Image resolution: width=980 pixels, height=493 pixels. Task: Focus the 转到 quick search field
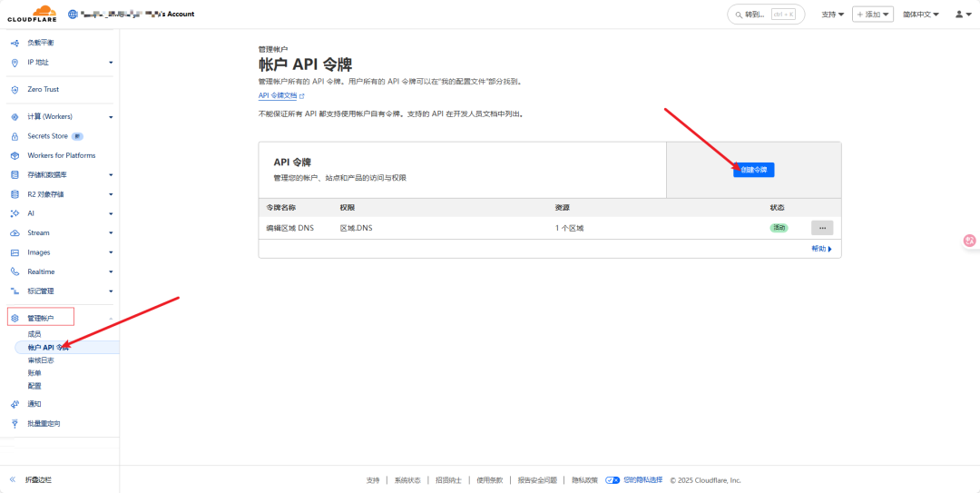[766, 14]
